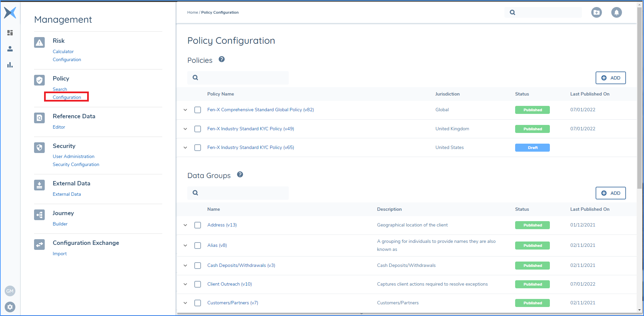Image resolution: width=644 pixels, height=316 pixels.
Task: Click the GM user avatar
Action: tap(10, 291)
